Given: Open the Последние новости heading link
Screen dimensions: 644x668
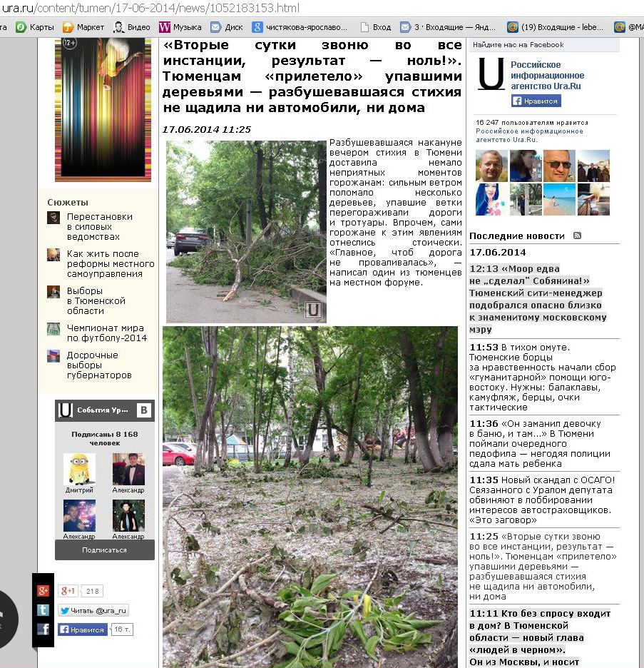Looking at the screenshot, I should click(517, 236).
